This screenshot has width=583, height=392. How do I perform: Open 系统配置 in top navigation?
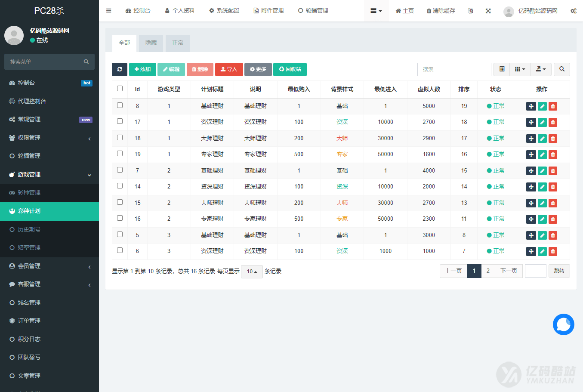[224, 11]
